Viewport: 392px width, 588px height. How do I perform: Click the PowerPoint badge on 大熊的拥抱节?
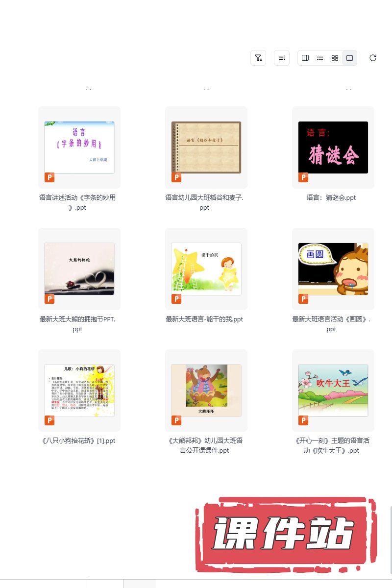coord(49,299)
